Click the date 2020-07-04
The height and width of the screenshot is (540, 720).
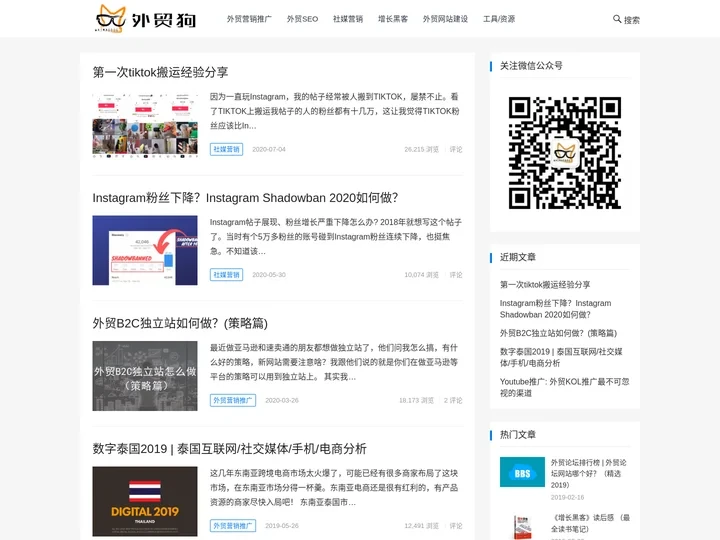[x=269, y=149]
